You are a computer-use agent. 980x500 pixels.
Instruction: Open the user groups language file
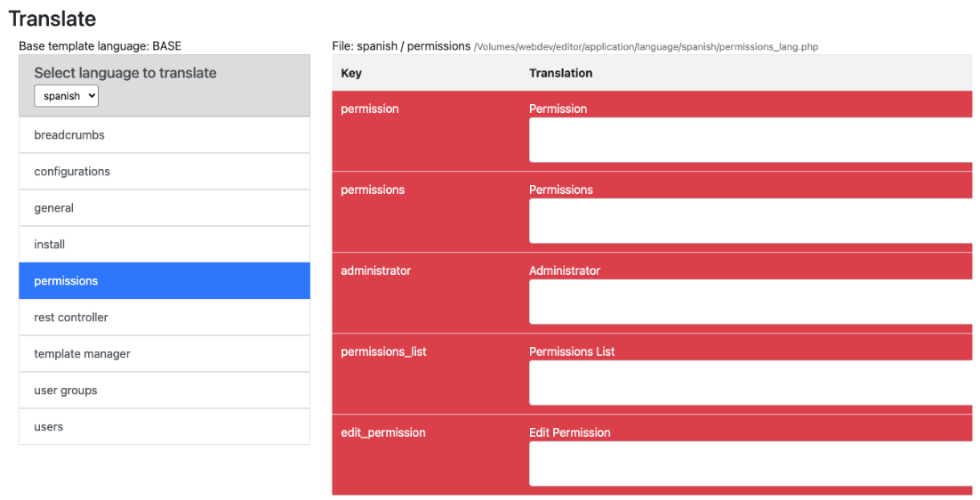pos(164,391)
